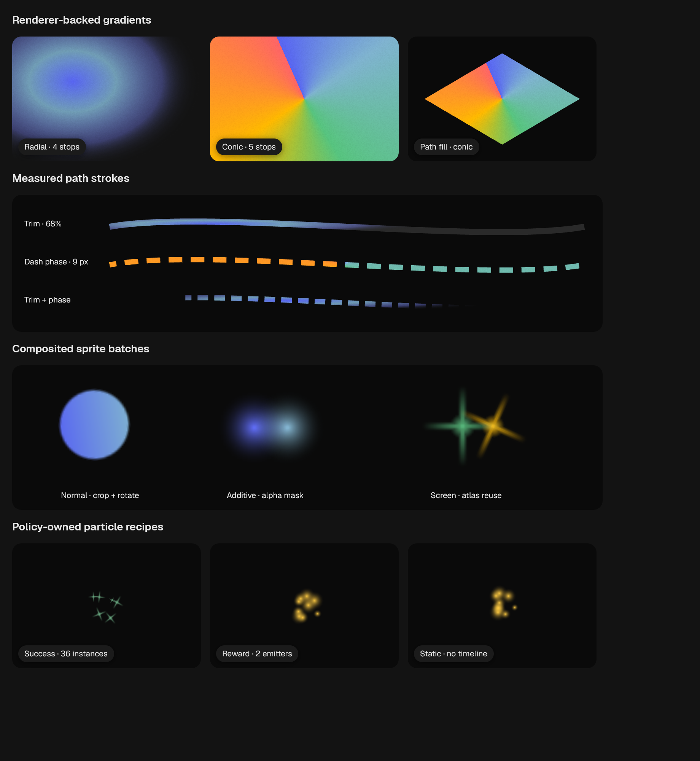This screenshot has height=761, width=700.
Task: Click the orange star flare sprite
Action: (x=495, y=425)
